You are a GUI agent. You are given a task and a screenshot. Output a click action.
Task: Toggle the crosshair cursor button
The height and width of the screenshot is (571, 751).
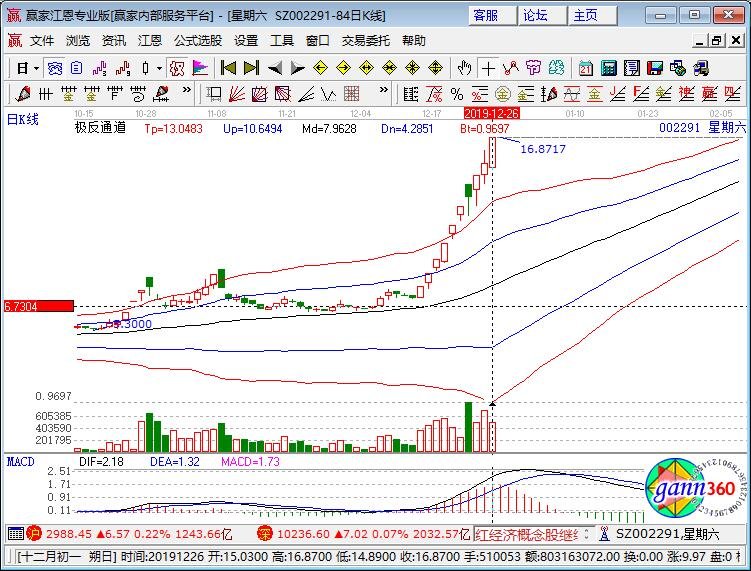point(488,68)
